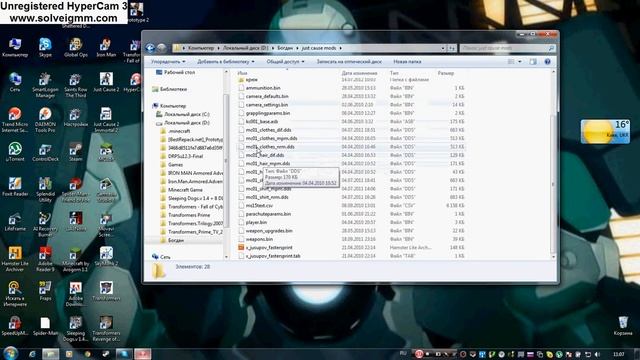Select the file grapplingparams.bin

[268, 113]
